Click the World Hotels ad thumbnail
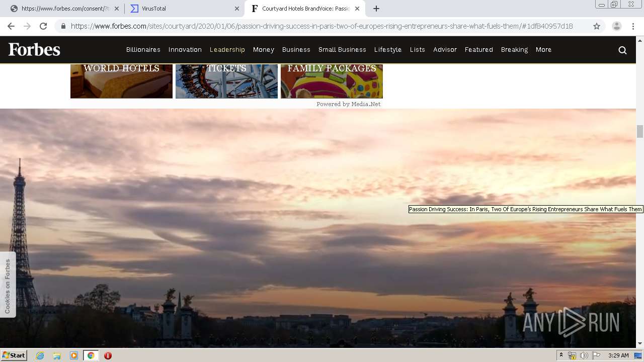 pos(121,81)
